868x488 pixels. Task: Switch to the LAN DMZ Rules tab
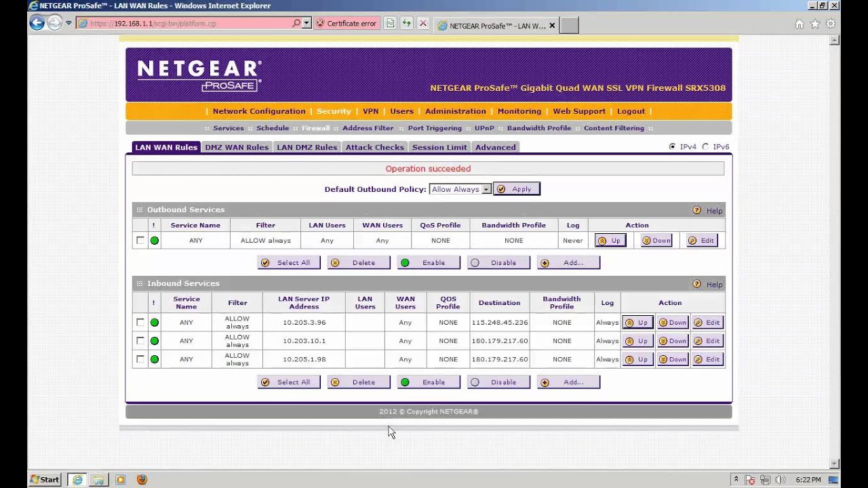click(307, 147)
